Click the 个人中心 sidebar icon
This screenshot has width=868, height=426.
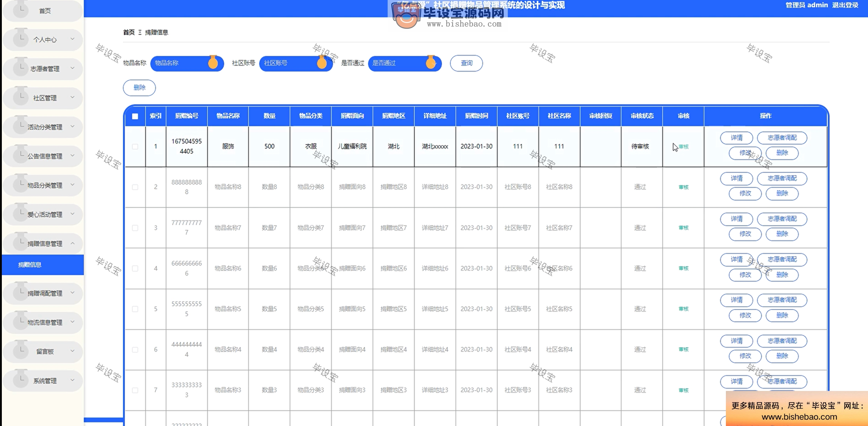coord(20,38)
